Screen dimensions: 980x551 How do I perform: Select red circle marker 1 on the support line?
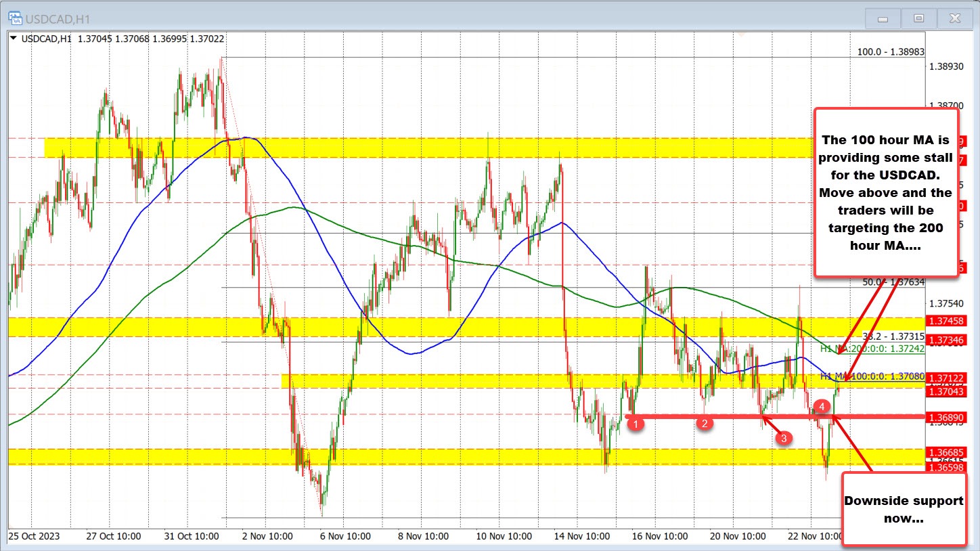point(636,424)
